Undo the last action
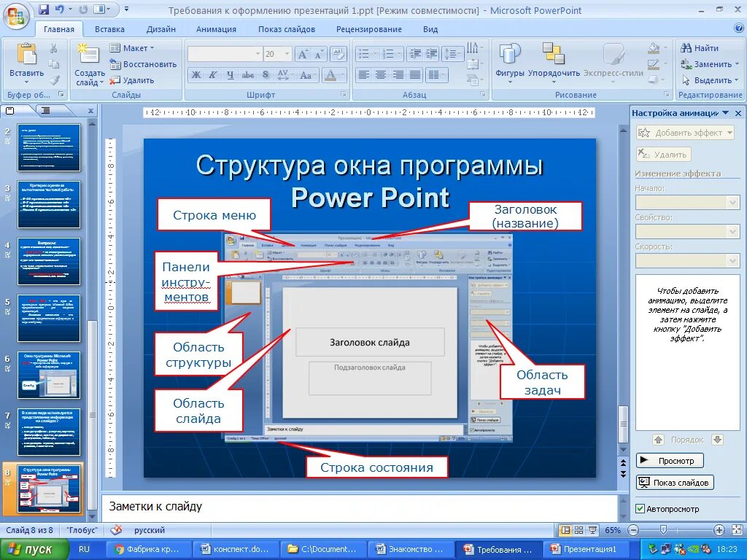The height and width of the screenshot is (560, 747). 59,9
